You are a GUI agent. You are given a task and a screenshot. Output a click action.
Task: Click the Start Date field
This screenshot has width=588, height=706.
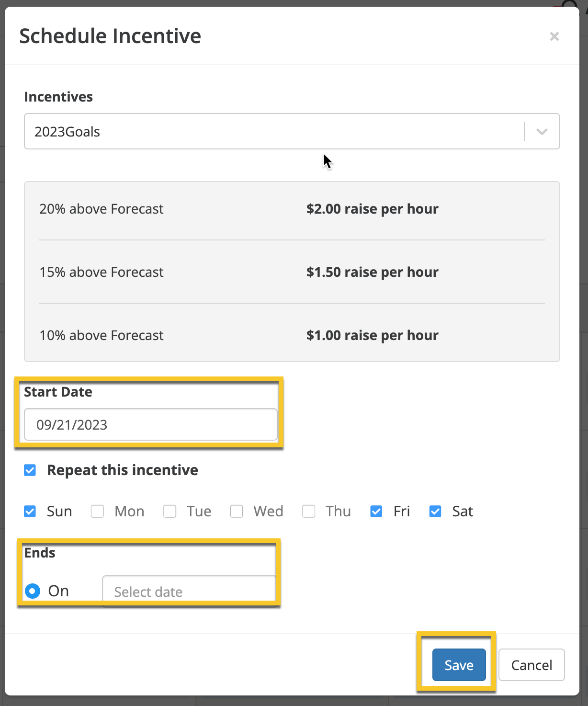150,424
